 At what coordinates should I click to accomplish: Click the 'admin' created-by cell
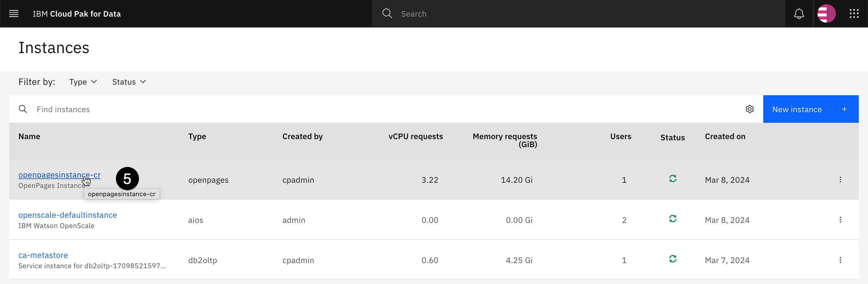[x=293, y=220]
